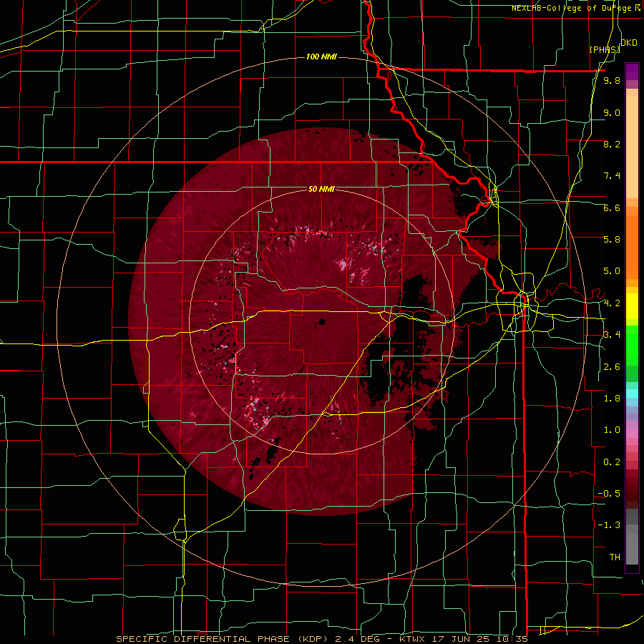Screen dimensions: 644x644
Task: Click the 9.8 value on the legend
Action: tap(612, 81)
